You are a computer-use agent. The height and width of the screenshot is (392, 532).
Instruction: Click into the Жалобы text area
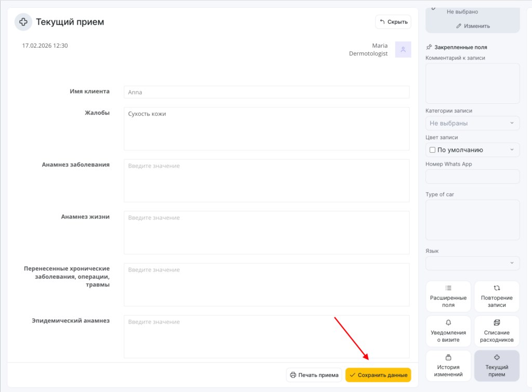[267, 129]
